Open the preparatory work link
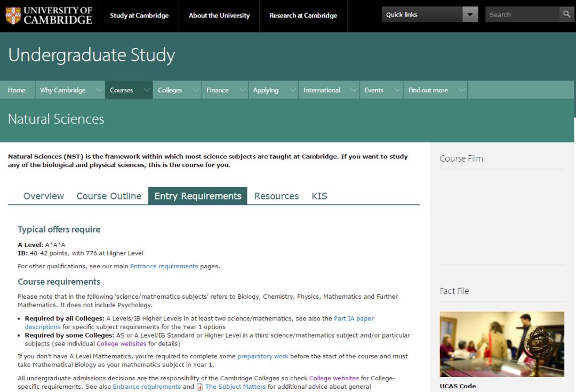 pos(262,356)
